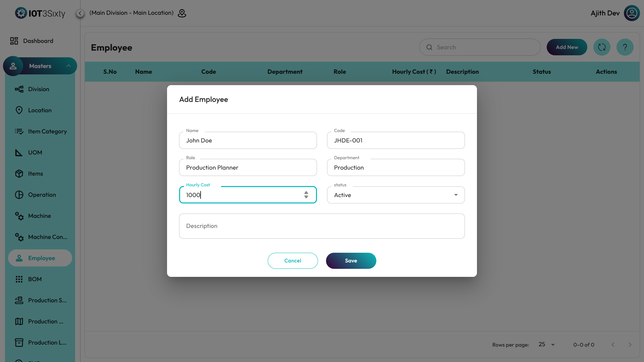Collapse the sidebar with the chevron icon
This screenshot has width=644, height=362.
(x=80, y=13)
